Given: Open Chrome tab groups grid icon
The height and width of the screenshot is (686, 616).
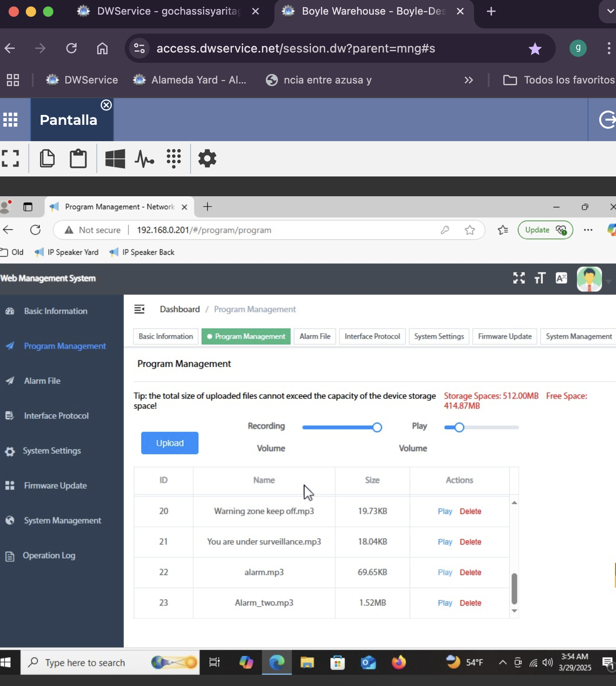Looking at the screenshot, I should [x=13, y=80].
